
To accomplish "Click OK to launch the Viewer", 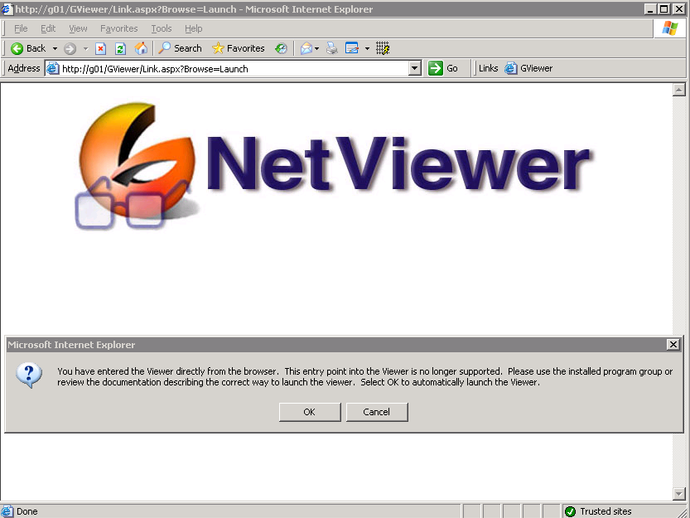I will click(x=310, y=412).
